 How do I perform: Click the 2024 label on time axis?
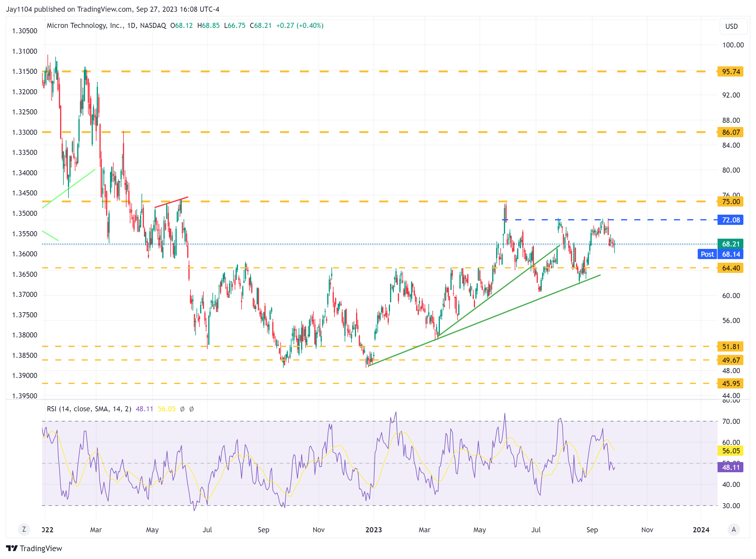click(x=701, y=530)
